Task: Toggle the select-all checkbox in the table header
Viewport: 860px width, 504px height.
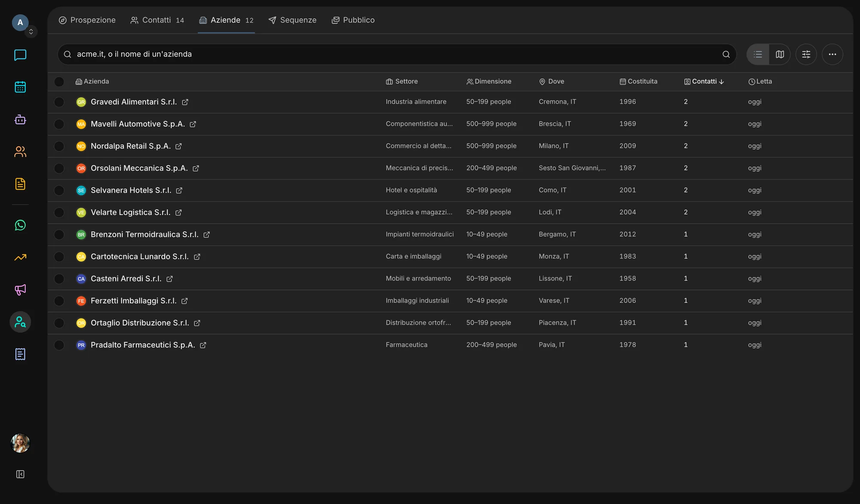Action: pyautogui.click(x=59, y=82)
